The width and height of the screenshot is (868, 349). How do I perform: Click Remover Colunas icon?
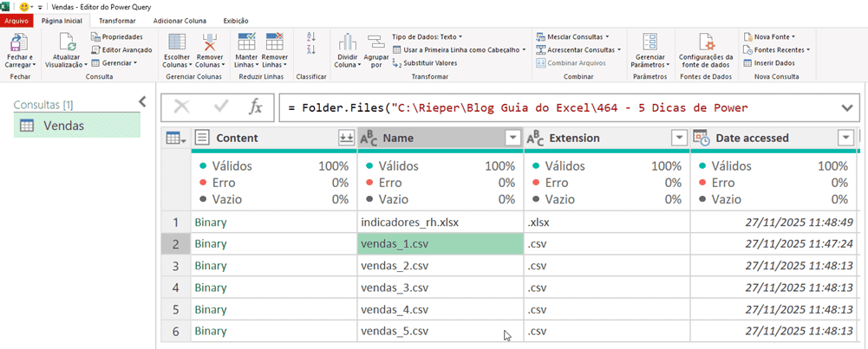[x=209, y=43]
